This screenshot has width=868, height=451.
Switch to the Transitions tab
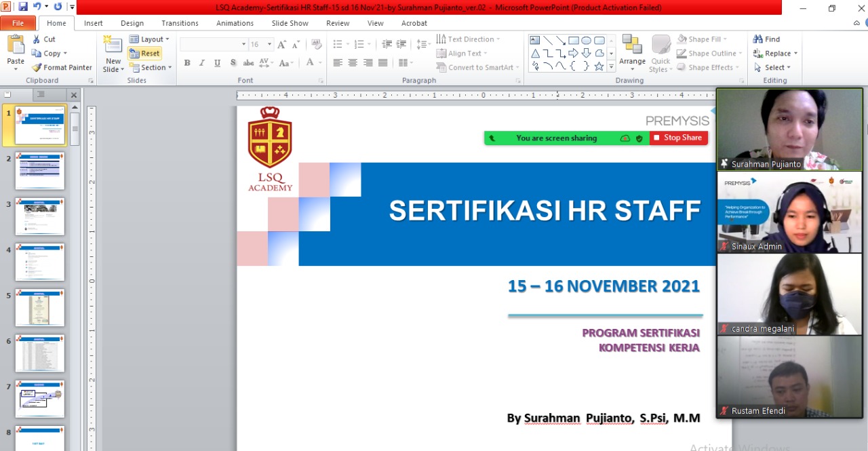click(x=180, y=23)
